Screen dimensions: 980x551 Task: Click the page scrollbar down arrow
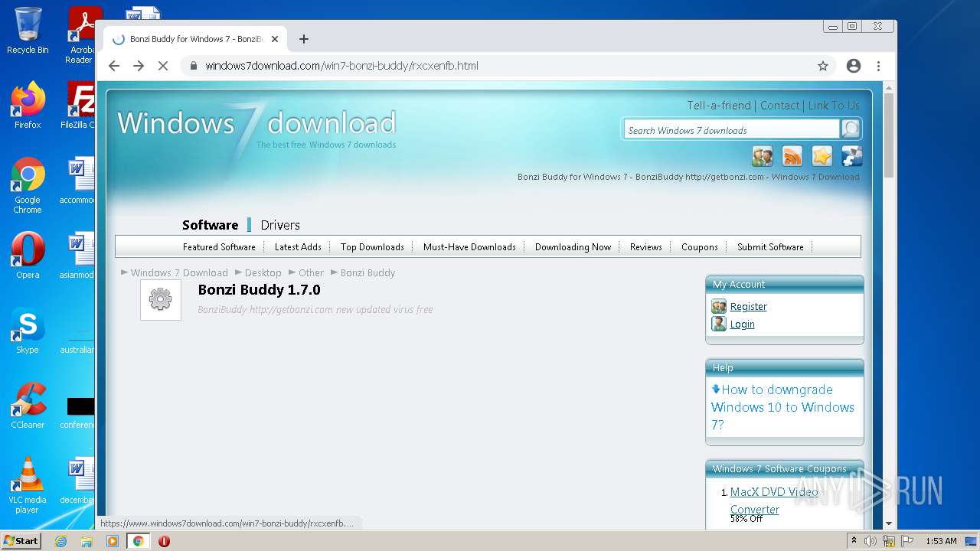tap(889, 523)
